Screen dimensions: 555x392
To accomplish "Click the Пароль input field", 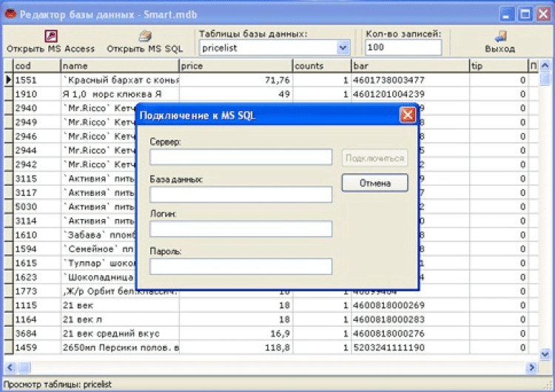I will [240, 266].
